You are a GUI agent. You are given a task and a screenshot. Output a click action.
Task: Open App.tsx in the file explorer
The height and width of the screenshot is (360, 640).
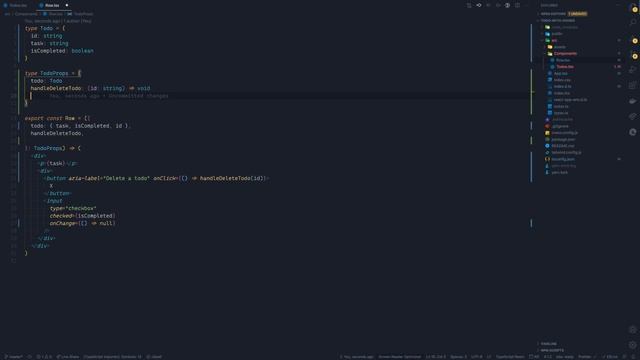[560, 73]
